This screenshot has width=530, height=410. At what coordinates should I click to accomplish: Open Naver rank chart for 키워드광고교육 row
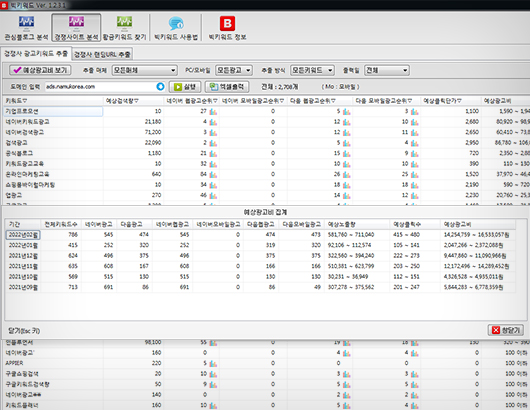coord(213,164)
